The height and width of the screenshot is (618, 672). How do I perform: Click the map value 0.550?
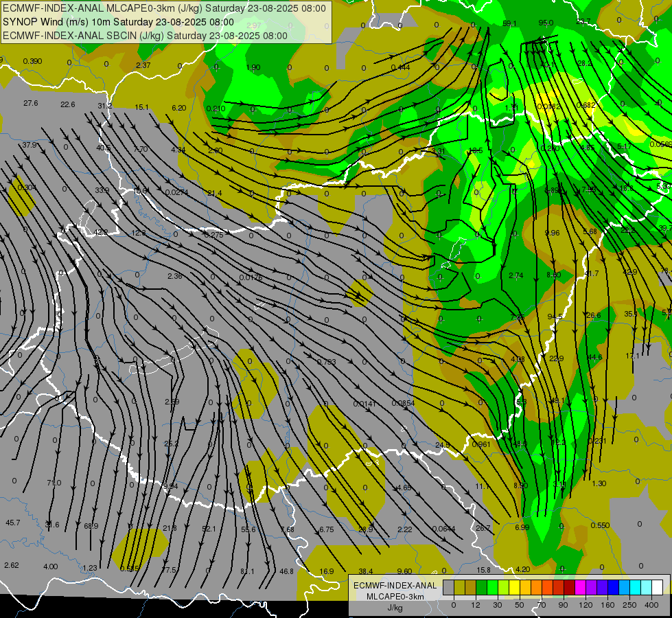click(600, 525)
